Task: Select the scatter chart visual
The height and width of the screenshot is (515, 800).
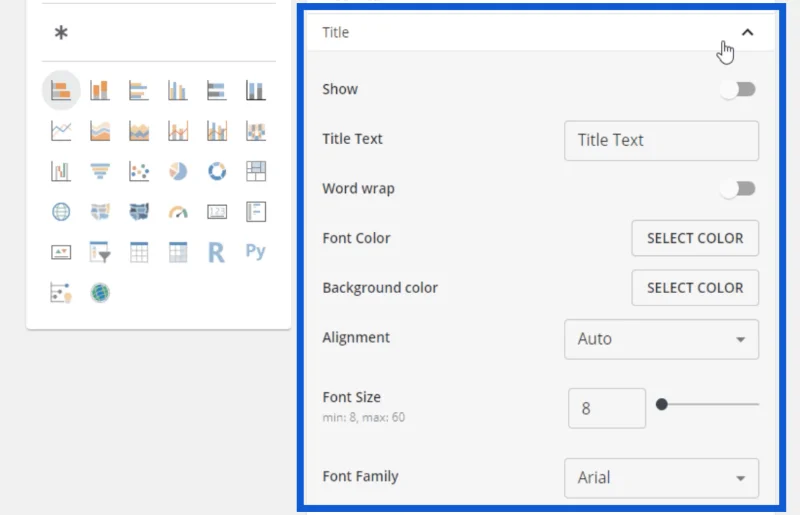Action: 139,171
